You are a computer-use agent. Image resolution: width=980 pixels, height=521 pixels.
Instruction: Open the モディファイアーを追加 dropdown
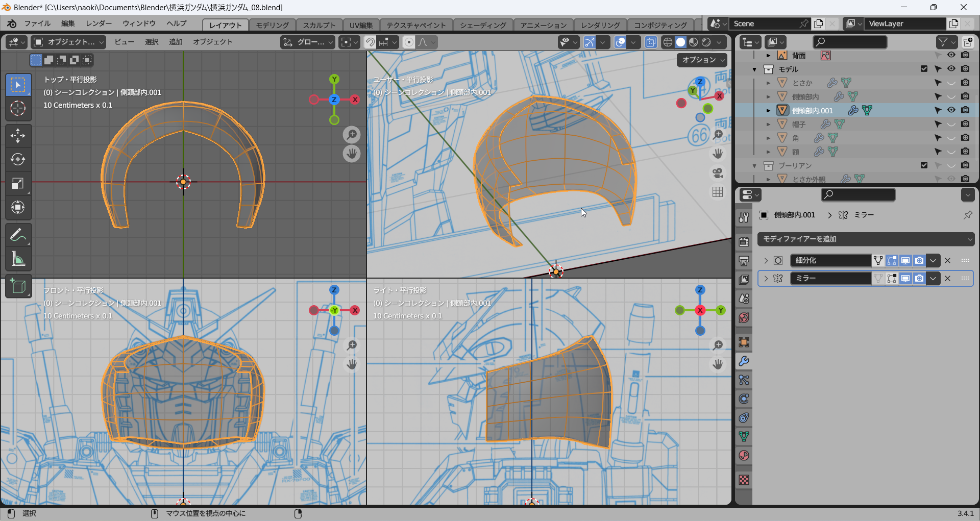click(x=866, y=239)
